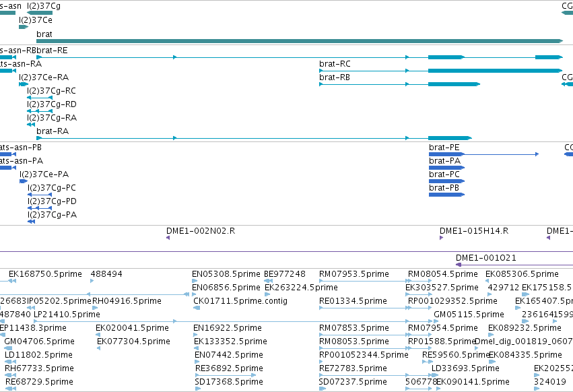Select CK01711.5prime.contig label
The image size is (573, 392).
(x=240, y=301)
